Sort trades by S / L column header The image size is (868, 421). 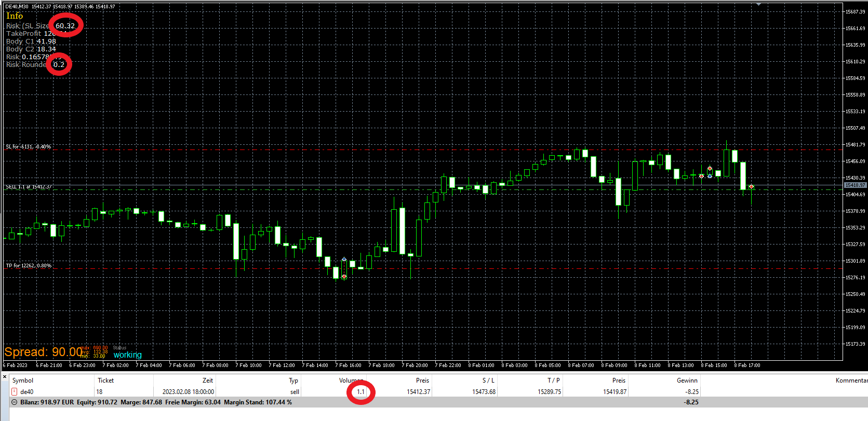[x=489, y=381]
